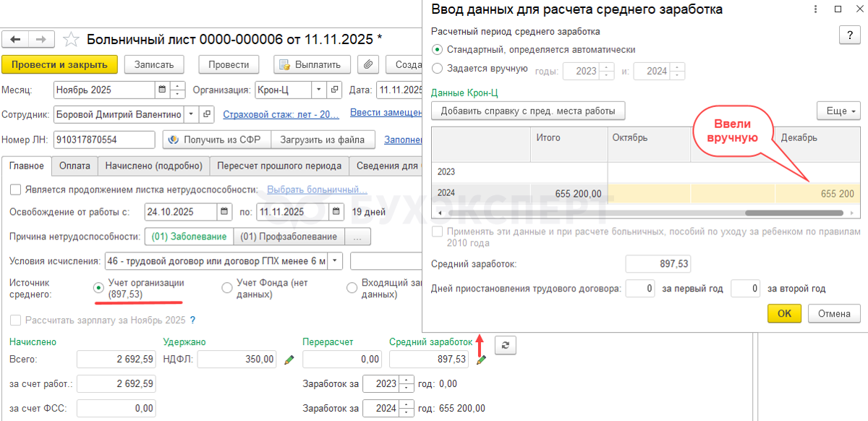Edit НДФЛ with the green pencil icon
The height and width of the screenshot is (421, 868).
tap(289, 360)
